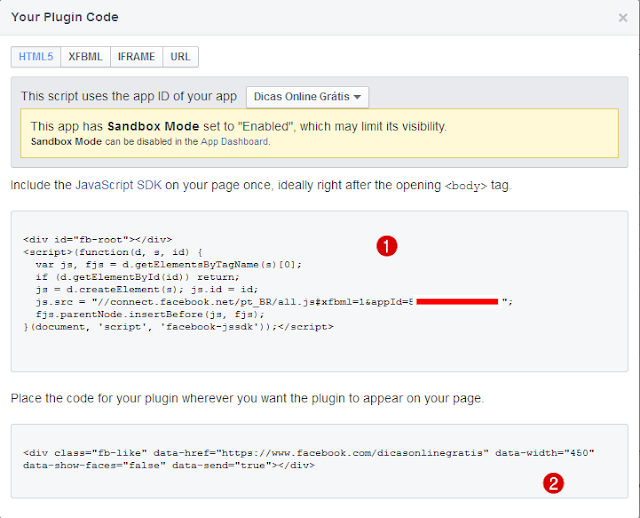Click the fjs.parentNode.insertBefore code line
Screen dimensions: 640x518
pos(150,315)
